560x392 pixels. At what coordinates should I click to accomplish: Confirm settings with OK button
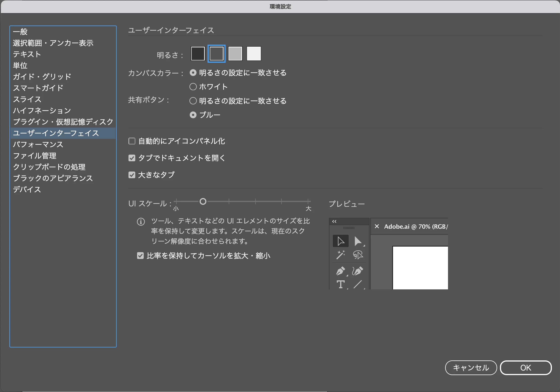click(x=525, y=368)
